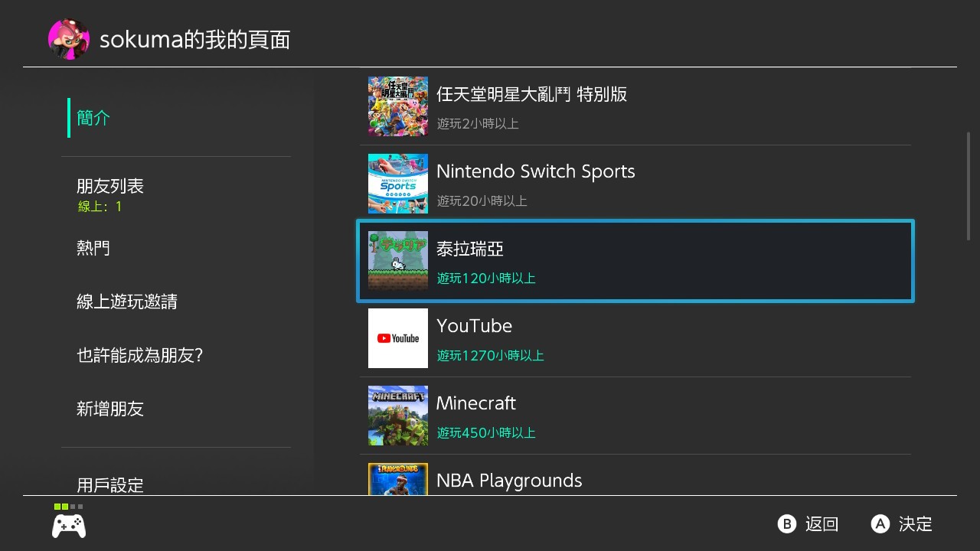Open the 任天堂明星大亂鬥 特別版 game thumbnail
This screenshot has height=551, width=980.
point(398,106)
